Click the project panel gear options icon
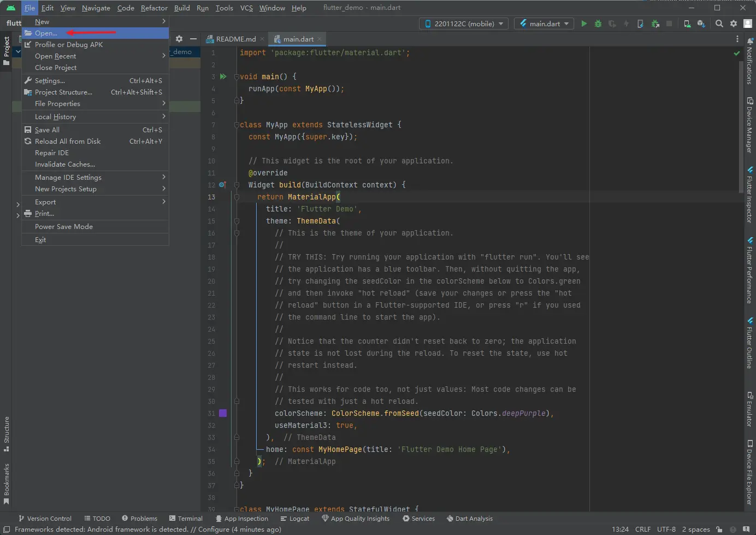 click(179, 39)
